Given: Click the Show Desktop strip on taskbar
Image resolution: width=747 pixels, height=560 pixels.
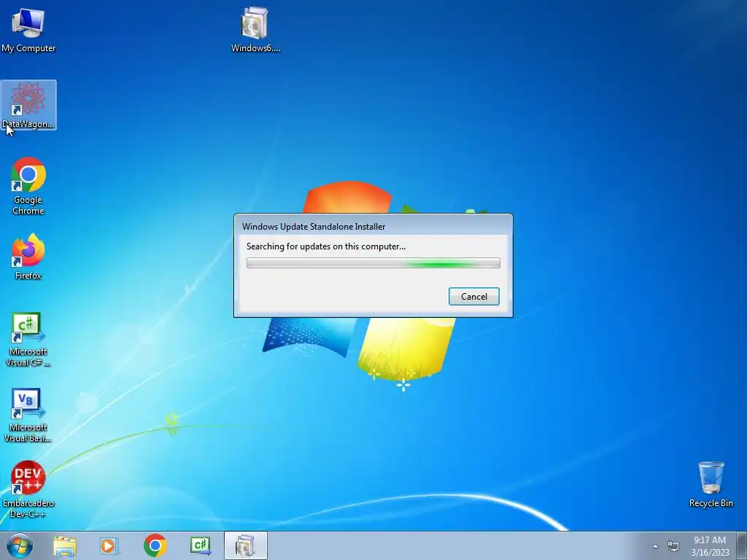Looking at the screenshot, I should click(x=742, y=545).
